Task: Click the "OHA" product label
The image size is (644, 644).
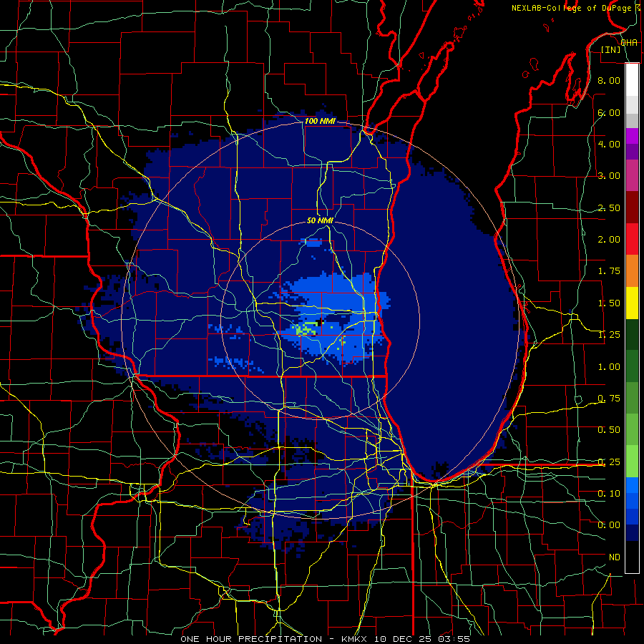Action: 629,43
